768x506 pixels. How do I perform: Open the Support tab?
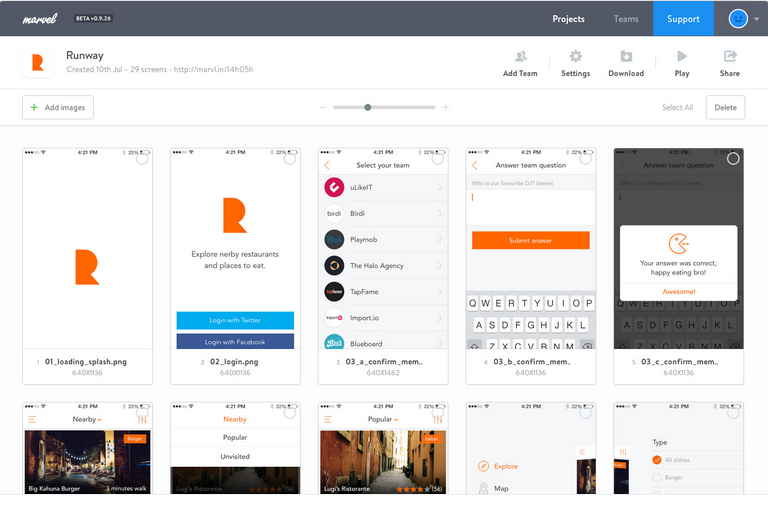pos(683,19)
